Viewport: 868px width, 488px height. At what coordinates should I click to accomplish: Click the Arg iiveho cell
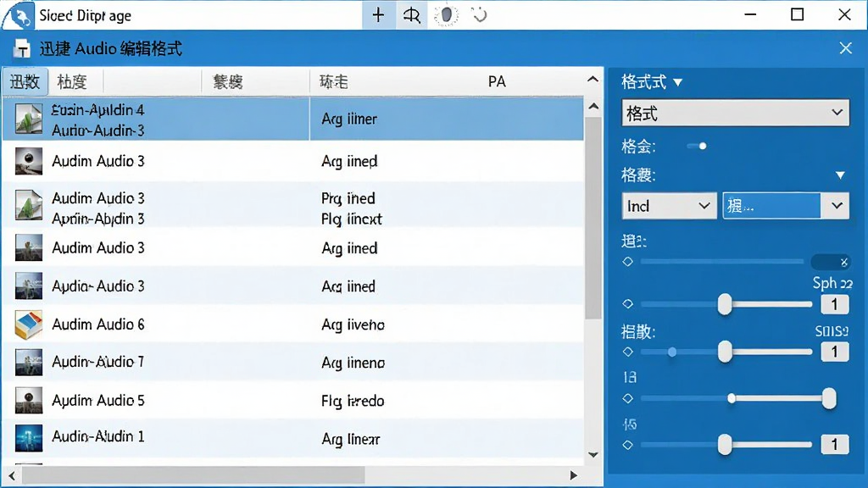[353, 324]
